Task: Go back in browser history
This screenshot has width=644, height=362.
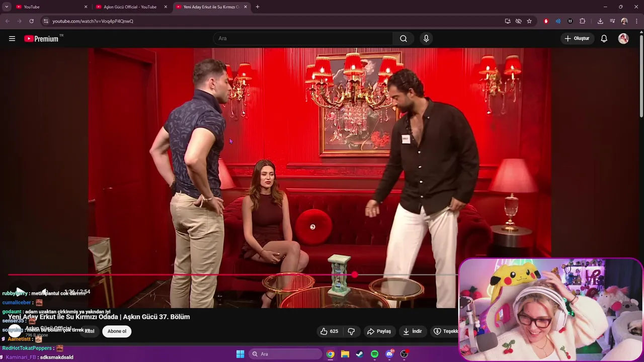Action: click(x=7, y=21)
